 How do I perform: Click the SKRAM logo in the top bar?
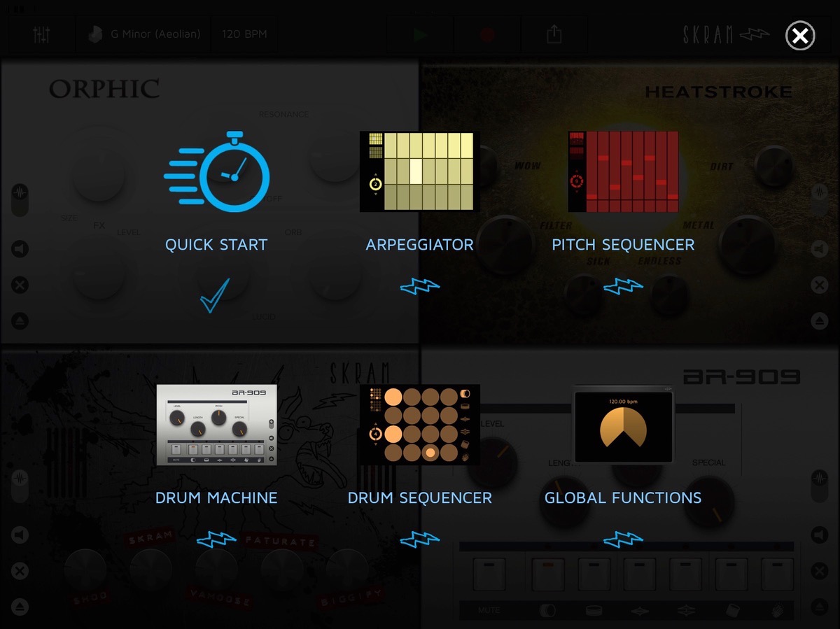tap(726, 34)
